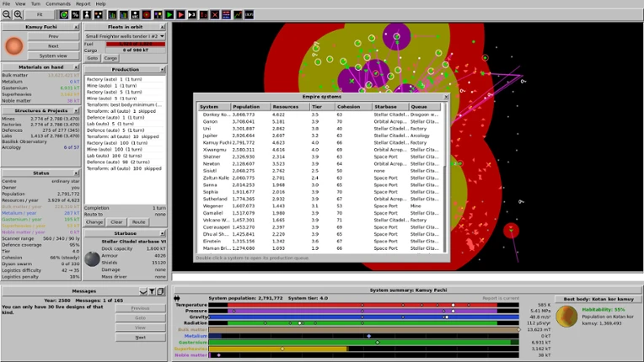Click the Superheavies bar marker

pyautogui.click(x=282, y=349)
